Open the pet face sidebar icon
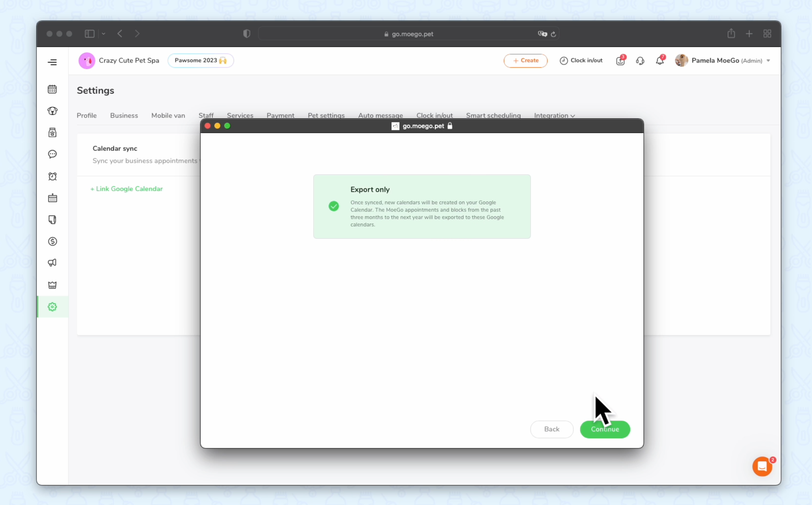 point(52,111)
